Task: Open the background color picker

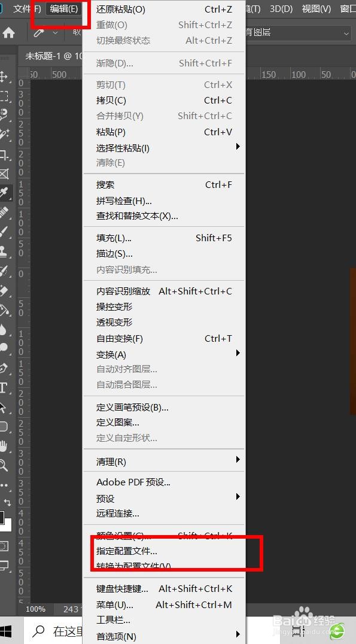Action: pos(8,525)
